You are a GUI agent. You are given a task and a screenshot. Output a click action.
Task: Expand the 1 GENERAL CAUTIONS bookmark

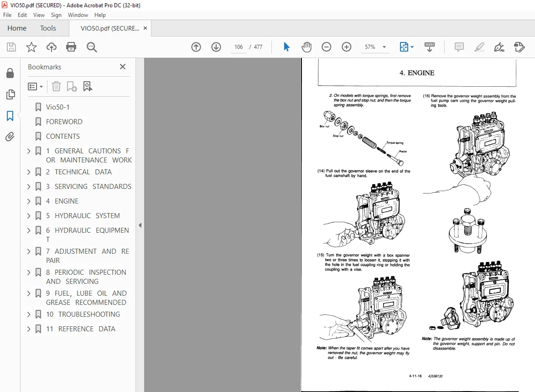29,151
